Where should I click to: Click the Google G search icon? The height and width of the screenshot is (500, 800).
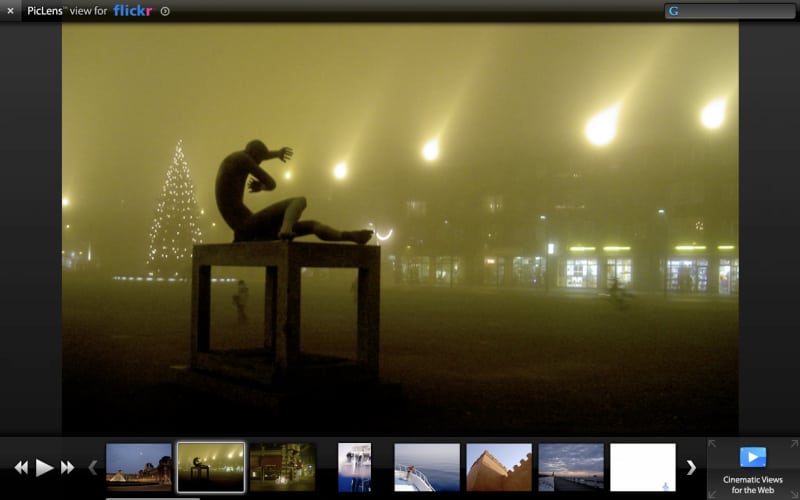pos(673,11)
